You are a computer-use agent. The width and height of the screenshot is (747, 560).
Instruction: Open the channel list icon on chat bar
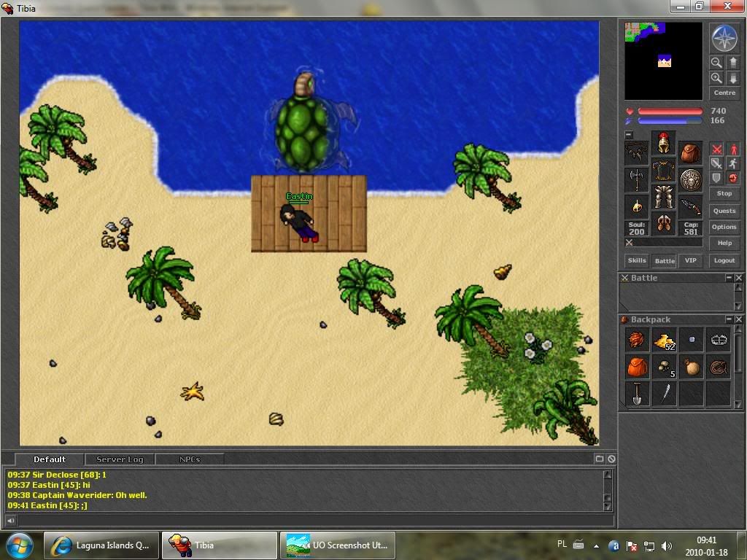click(600, 459)
